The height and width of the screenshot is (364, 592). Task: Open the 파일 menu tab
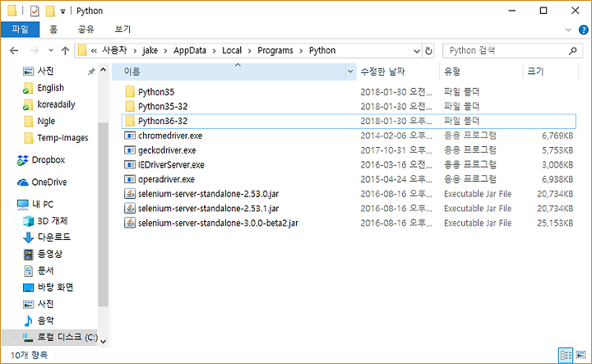pyautogui.click(x=20, y=29)
